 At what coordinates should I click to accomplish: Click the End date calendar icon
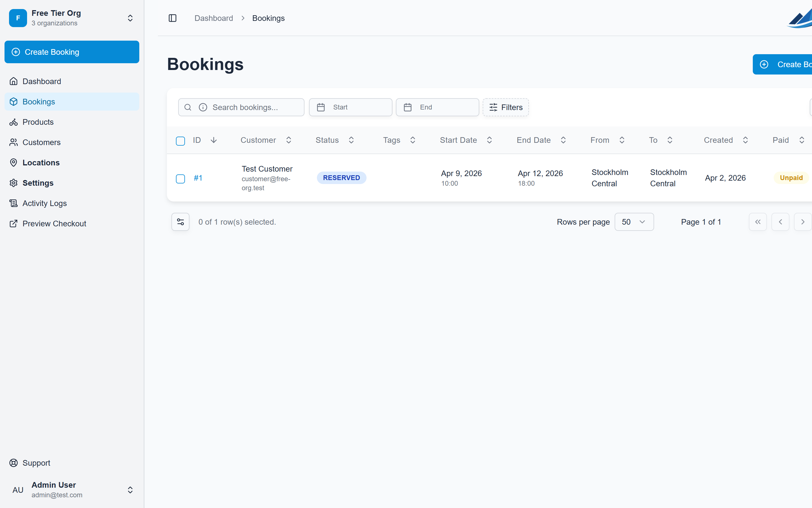pos(408,107)
